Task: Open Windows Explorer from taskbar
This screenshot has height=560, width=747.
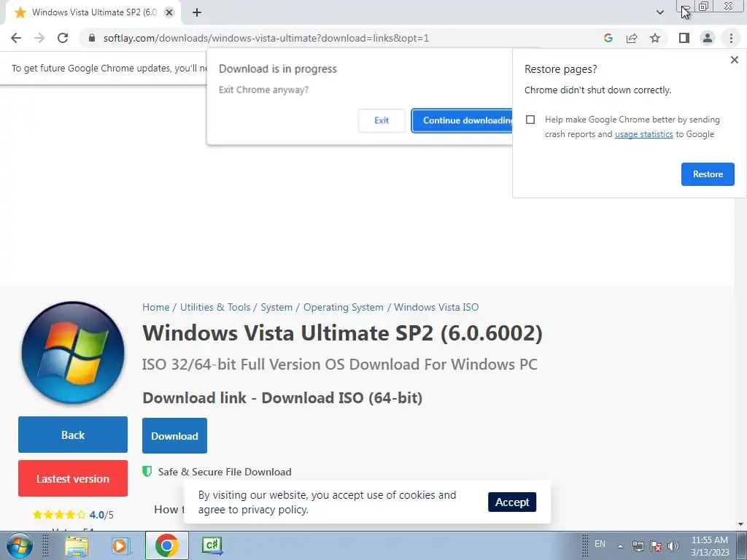Action: click(77, 545)
